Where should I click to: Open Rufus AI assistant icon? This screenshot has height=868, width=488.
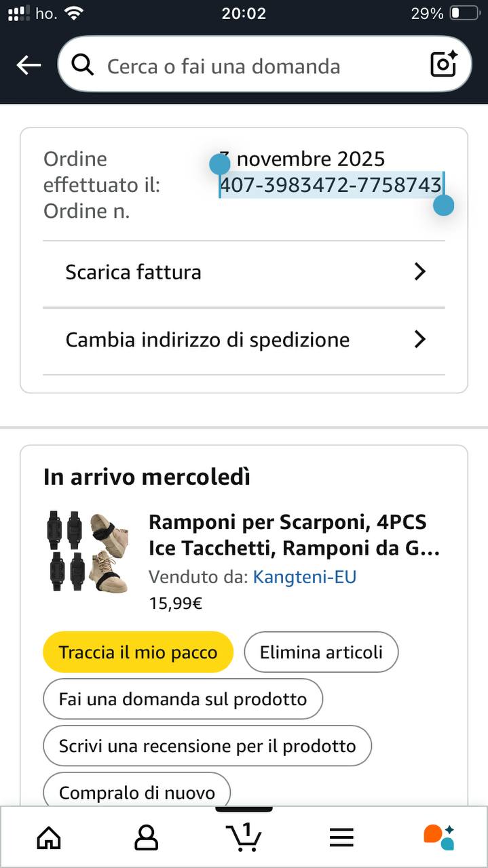(438, 837)
